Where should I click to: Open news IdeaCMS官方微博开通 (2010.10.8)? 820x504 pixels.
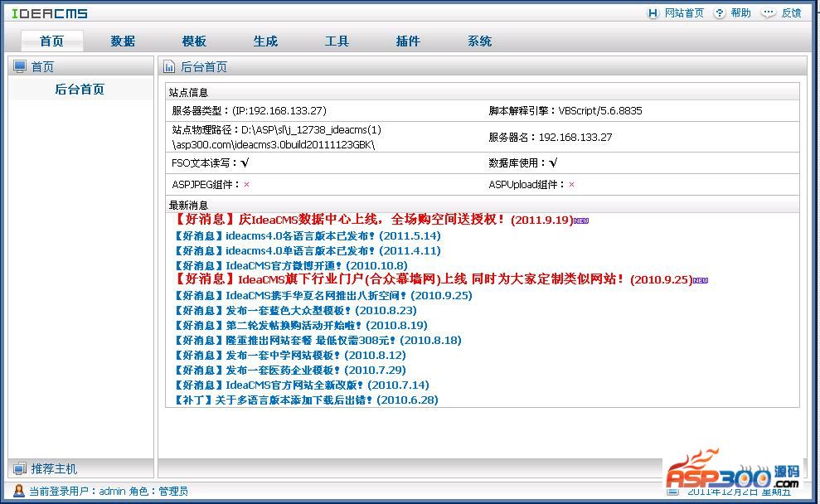click(x=290, y=265)
